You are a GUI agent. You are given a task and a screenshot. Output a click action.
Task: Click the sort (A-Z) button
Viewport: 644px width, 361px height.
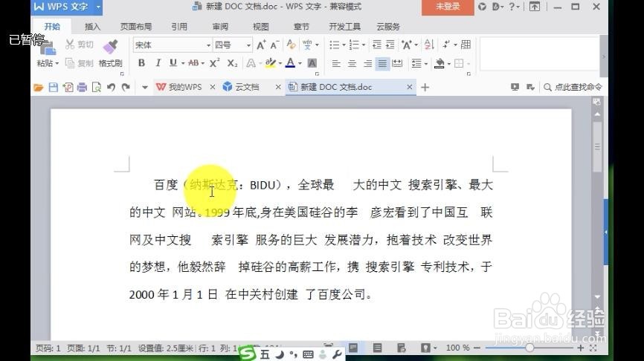429,45
